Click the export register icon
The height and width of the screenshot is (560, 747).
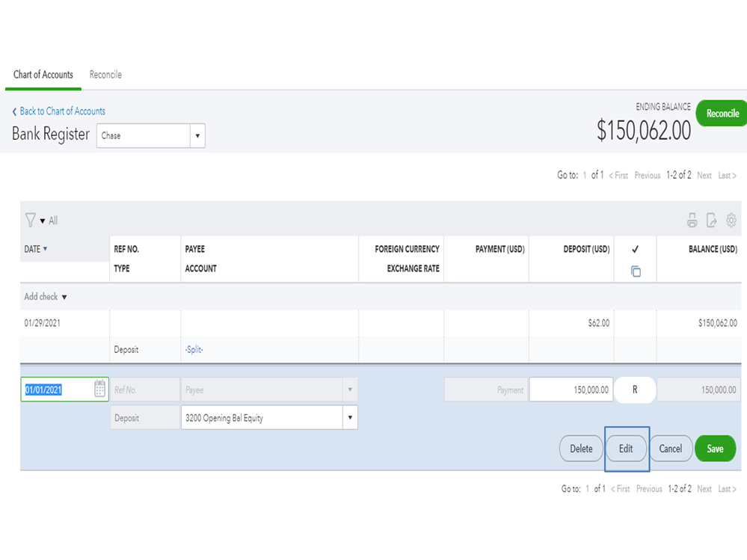[x=711, y=221]
